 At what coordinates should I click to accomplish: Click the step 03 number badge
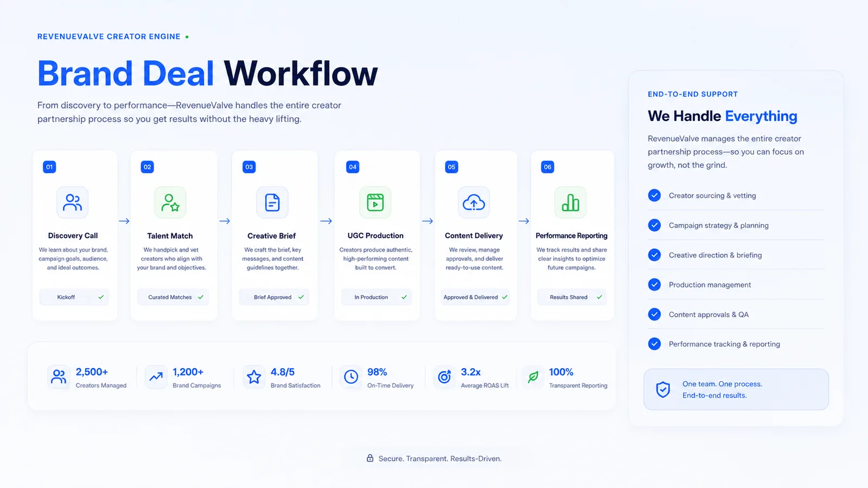coord(249,167)
